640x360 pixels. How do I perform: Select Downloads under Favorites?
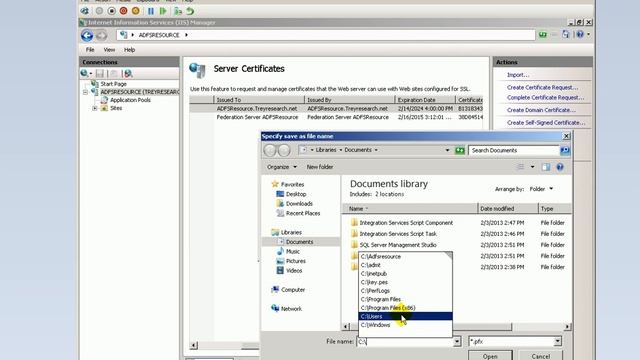pos(299,204)
